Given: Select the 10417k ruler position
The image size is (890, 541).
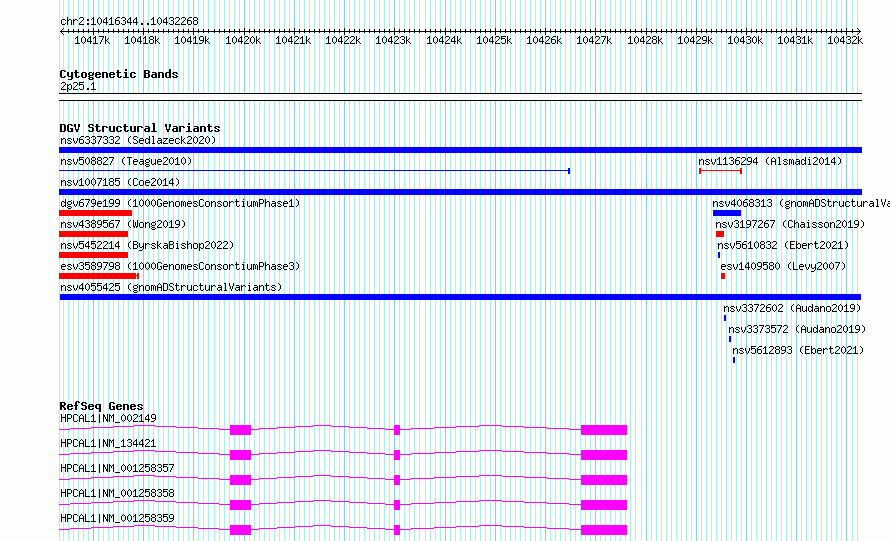Looking at the screenshot, I should click(92, 40).
